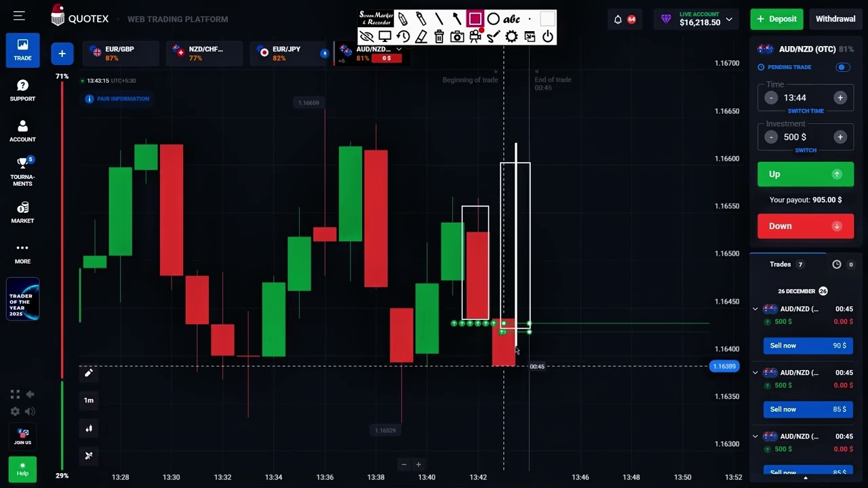Open the Account section
868x488 pixels.
click(22, 131)
